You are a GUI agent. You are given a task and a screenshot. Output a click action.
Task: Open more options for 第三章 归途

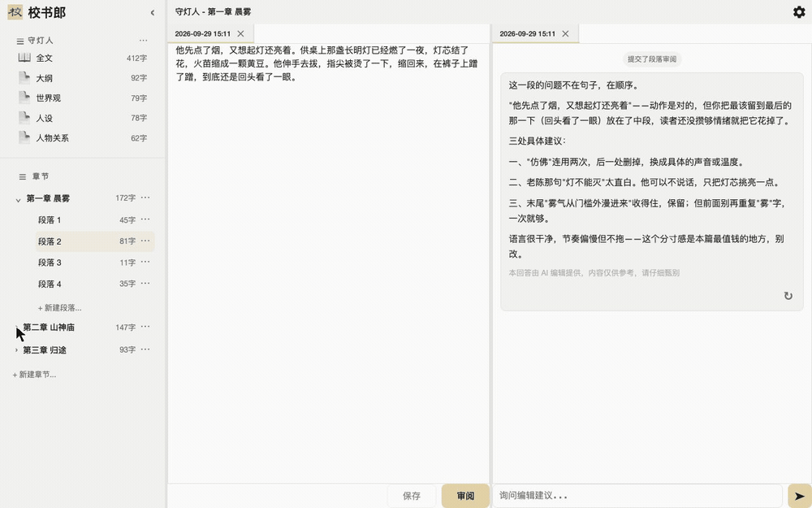tap(145, 350)
